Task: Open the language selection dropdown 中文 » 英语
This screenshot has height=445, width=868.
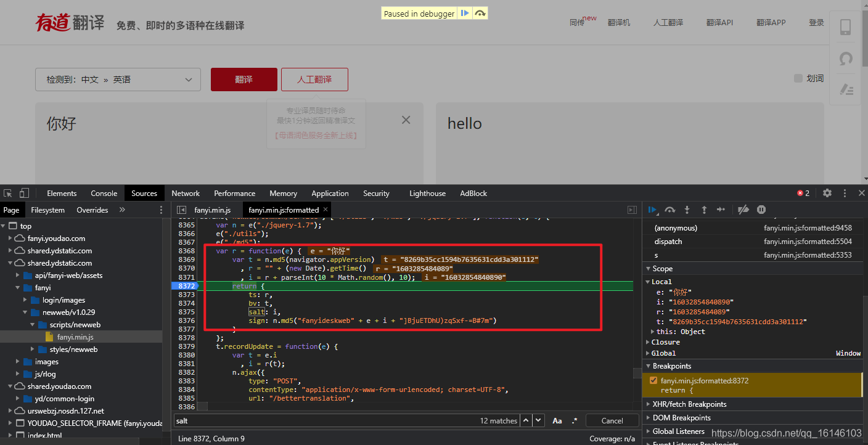Action: [118, 80]
